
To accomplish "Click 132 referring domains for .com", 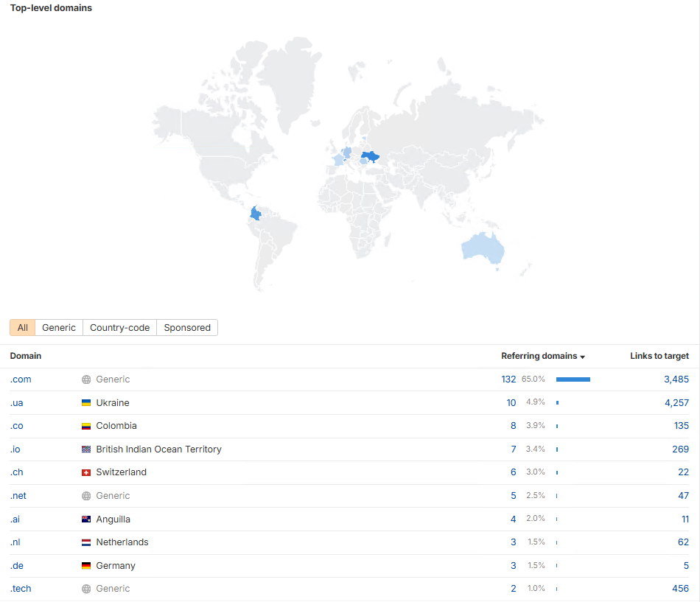I will pyautogui.click(x=508, y=379).
